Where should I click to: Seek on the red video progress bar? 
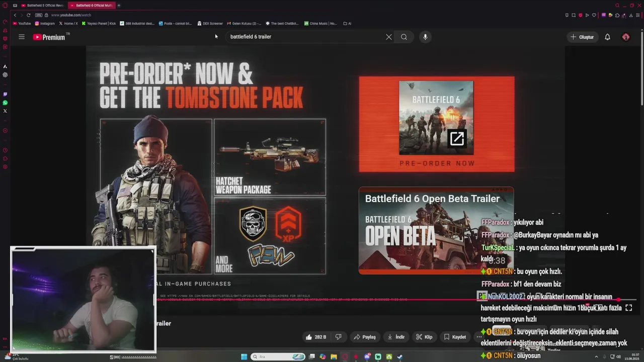click(322, 299)
